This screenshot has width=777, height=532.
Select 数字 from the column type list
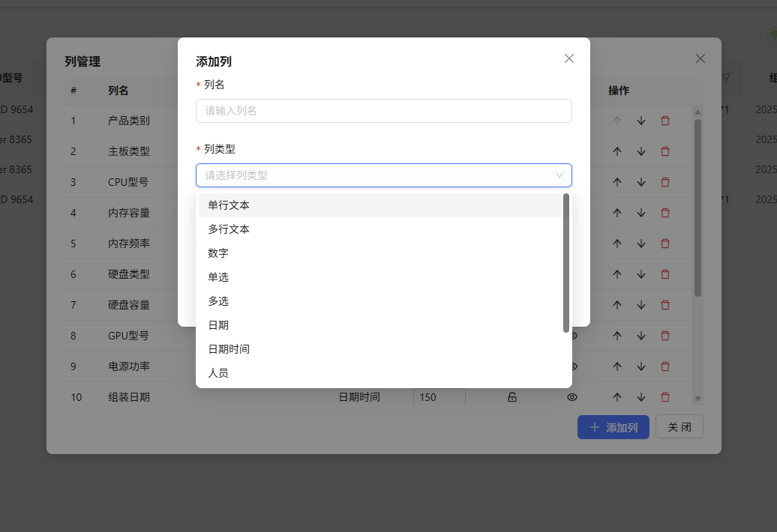point(218,253)
